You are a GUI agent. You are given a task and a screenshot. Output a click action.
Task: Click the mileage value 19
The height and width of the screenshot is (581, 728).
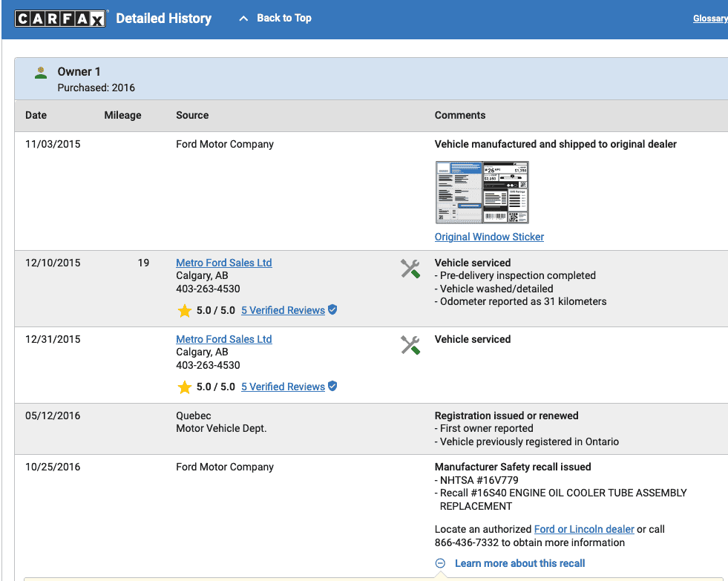click(143, 263)
